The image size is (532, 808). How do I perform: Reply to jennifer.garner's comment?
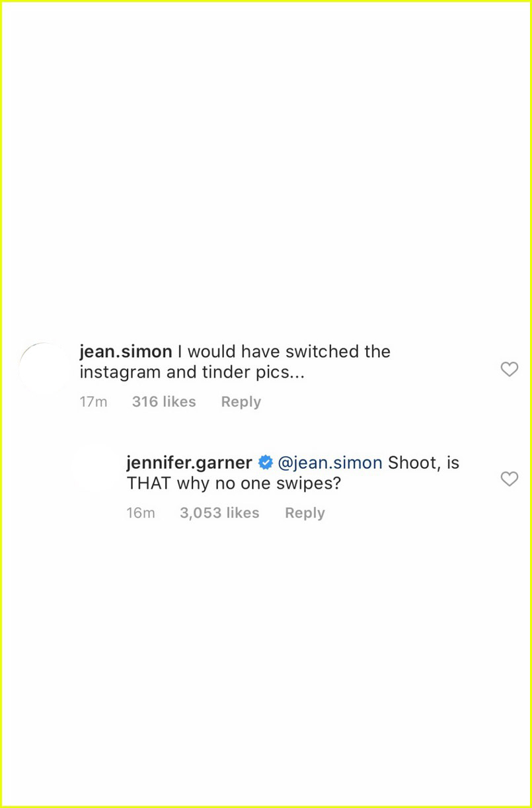click(305, 512)
